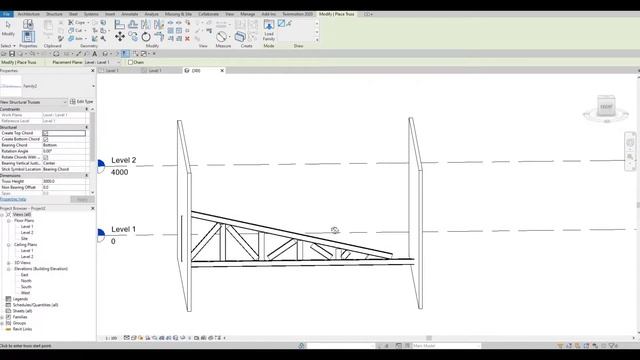
Task: Click the Text tool A in quick access toolbar
Action: pos(95,54)
